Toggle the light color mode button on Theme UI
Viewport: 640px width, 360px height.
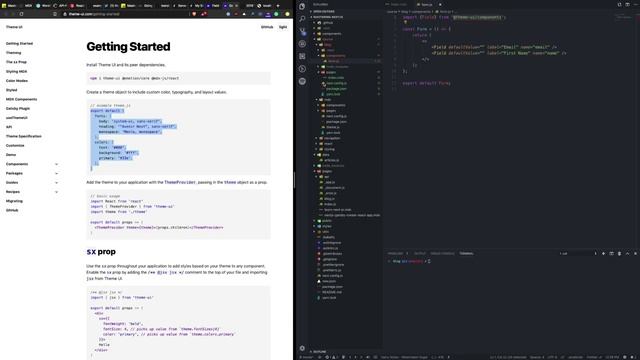click(283, 27)
